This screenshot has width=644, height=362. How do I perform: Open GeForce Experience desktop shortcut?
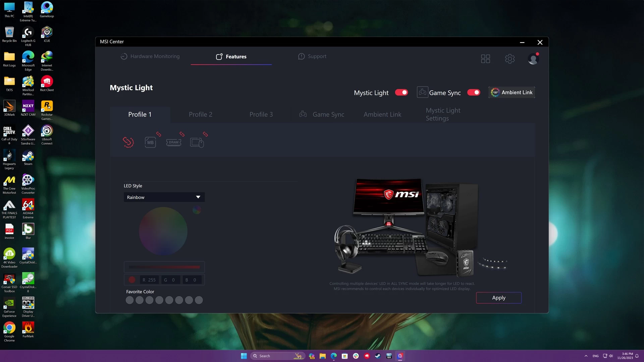[x=9, y=307]
